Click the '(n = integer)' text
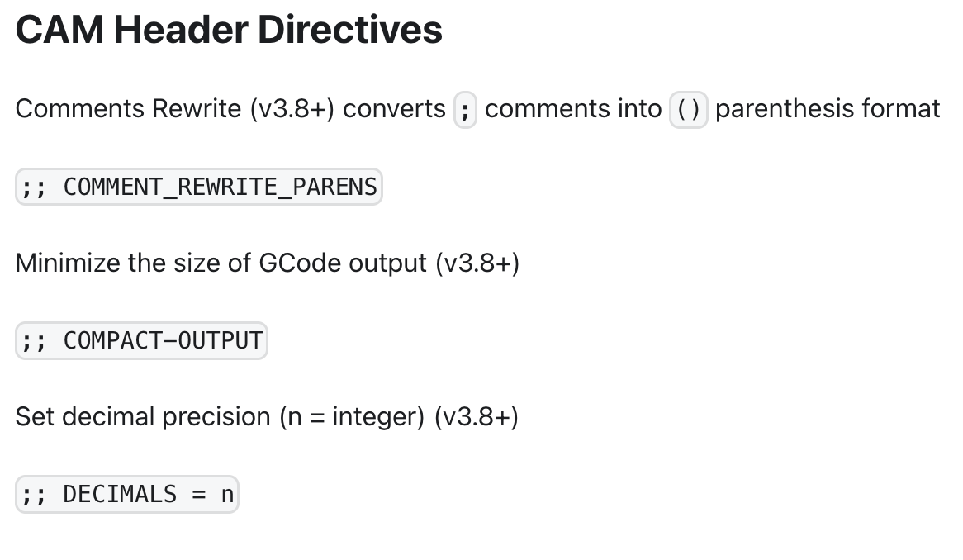Image resolution: width=963 pixels, height=560 pixels. point(352,417)
